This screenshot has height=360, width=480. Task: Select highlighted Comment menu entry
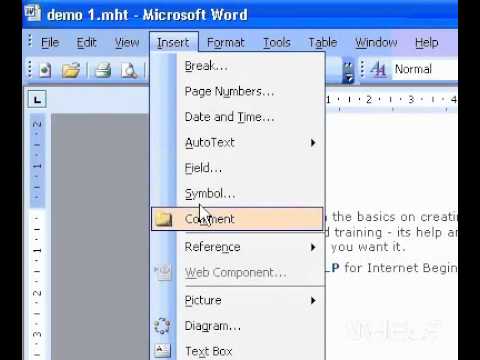click(x=237, y=219)
